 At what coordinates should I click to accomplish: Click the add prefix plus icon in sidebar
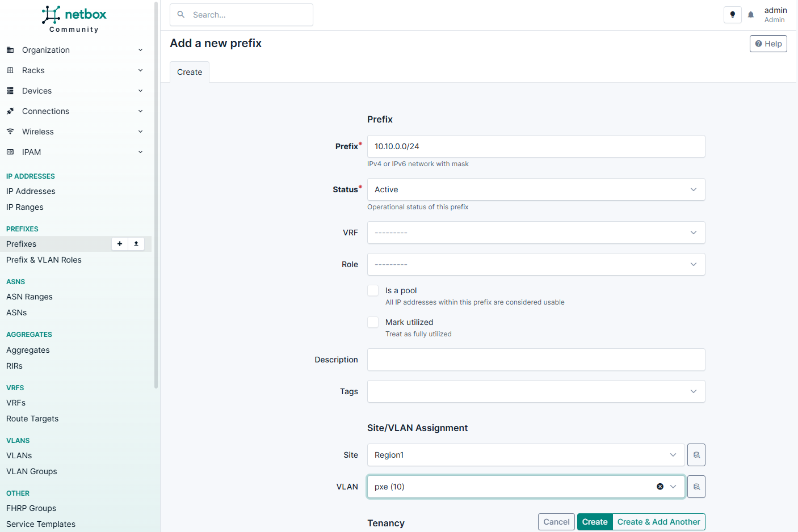tap(120, 244)
